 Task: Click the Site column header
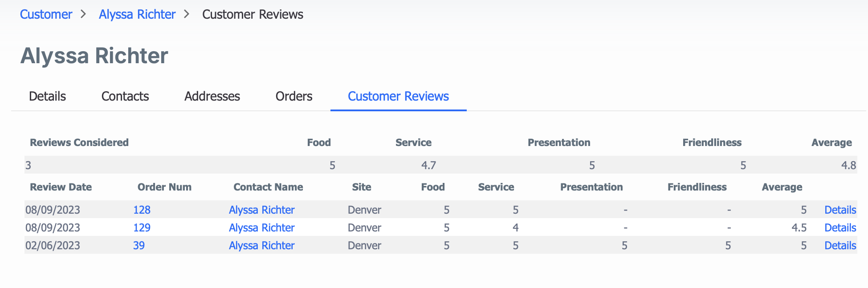tap(361, 187)
